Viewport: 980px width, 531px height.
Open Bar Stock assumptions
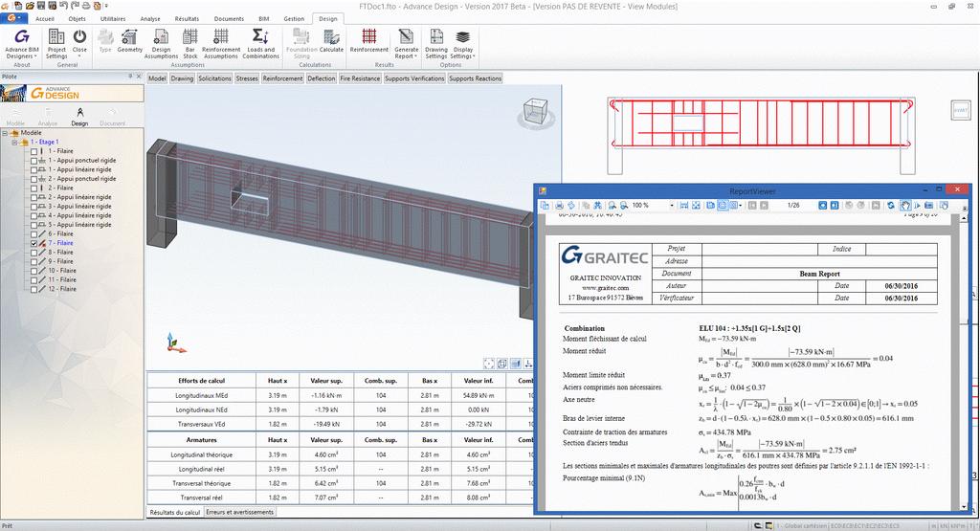pyautogui.click(x=190, y=44)
